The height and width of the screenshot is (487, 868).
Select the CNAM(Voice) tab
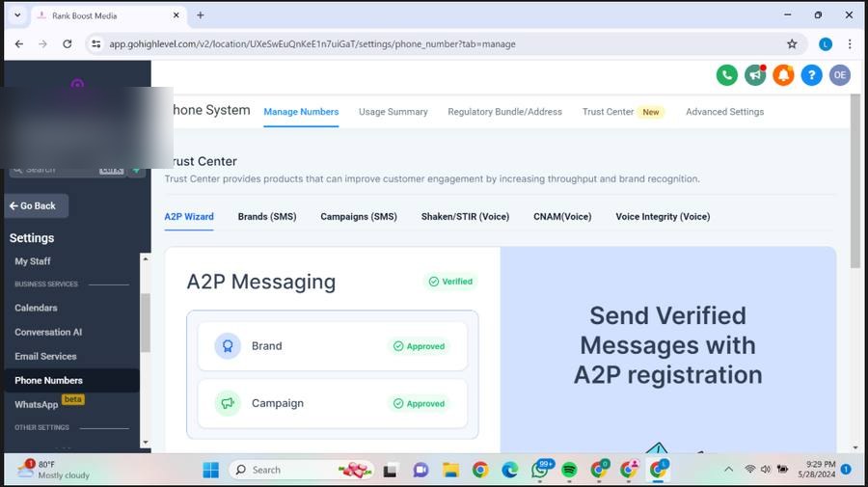562,217
